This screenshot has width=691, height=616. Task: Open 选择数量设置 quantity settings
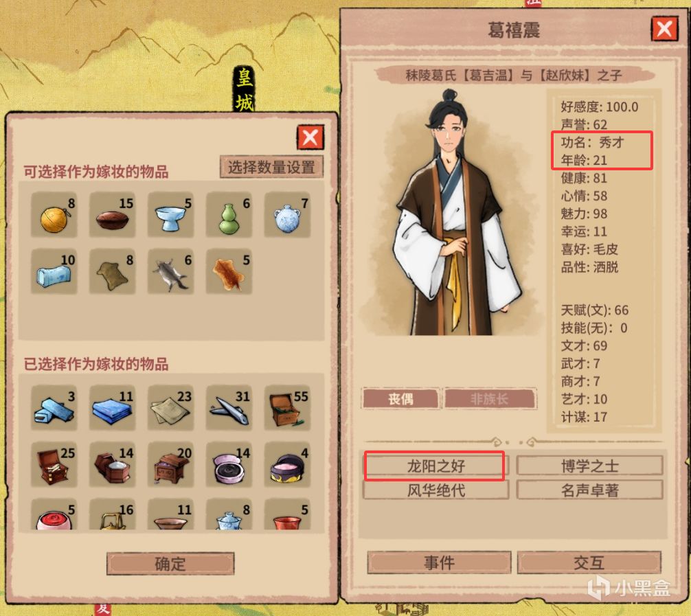click(x=271, y=167)
